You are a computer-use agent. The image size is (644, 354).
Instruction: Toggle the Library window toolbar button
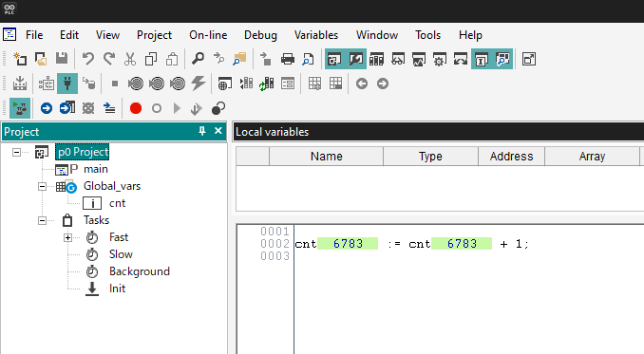(376, 59)
